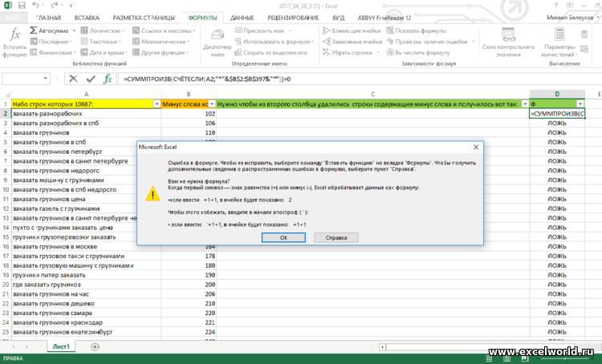Click the Redo arrow icon
602x364 pixels.
tap(55, 6)
